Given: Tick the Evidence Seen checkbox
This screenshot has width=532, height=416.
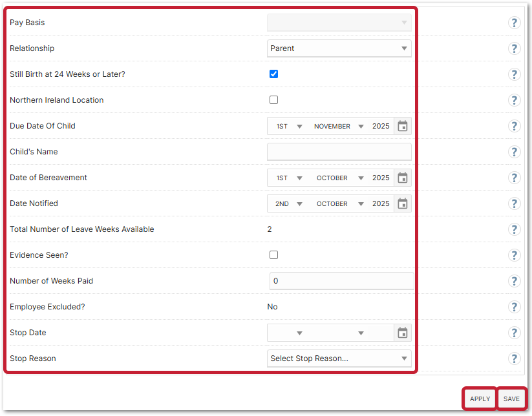Looking at the screenshot, I should [273, 255].
